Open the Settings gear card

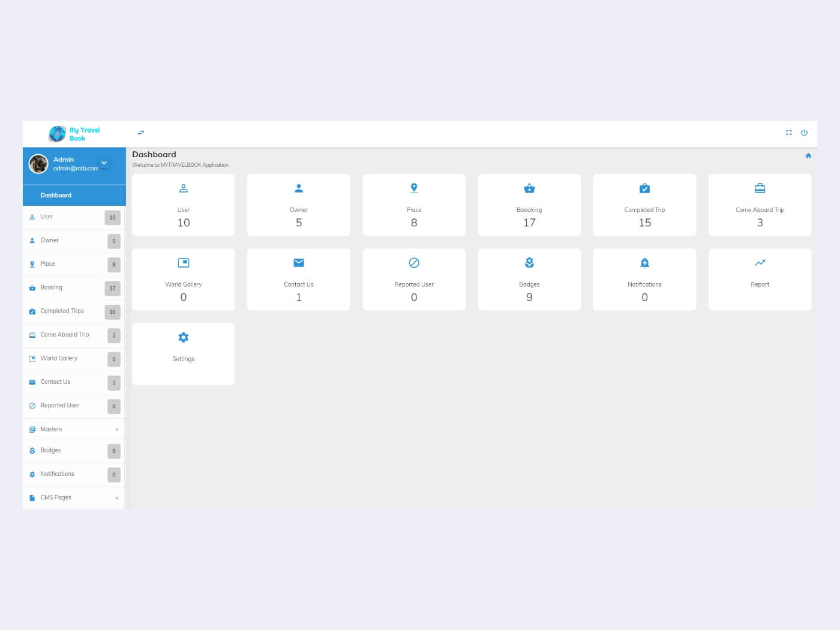click(184, 353)
